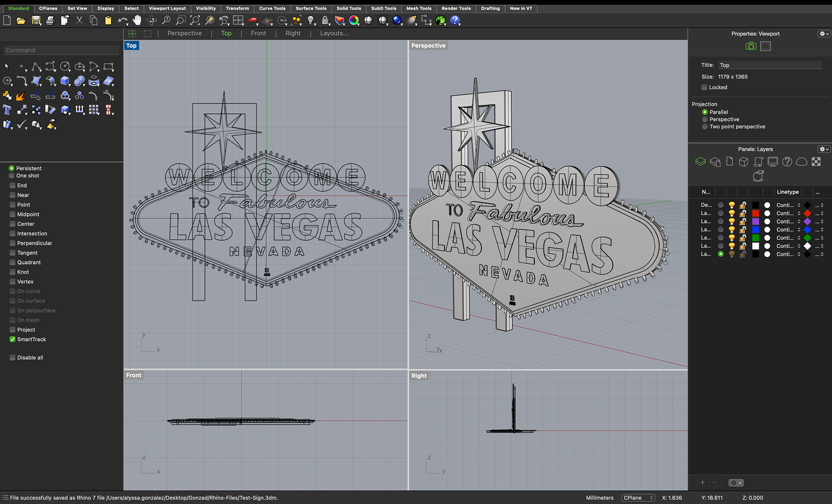Click the light bulb Hide objects icon
This screenshot has height=504, width=832.
pos(311,20)
